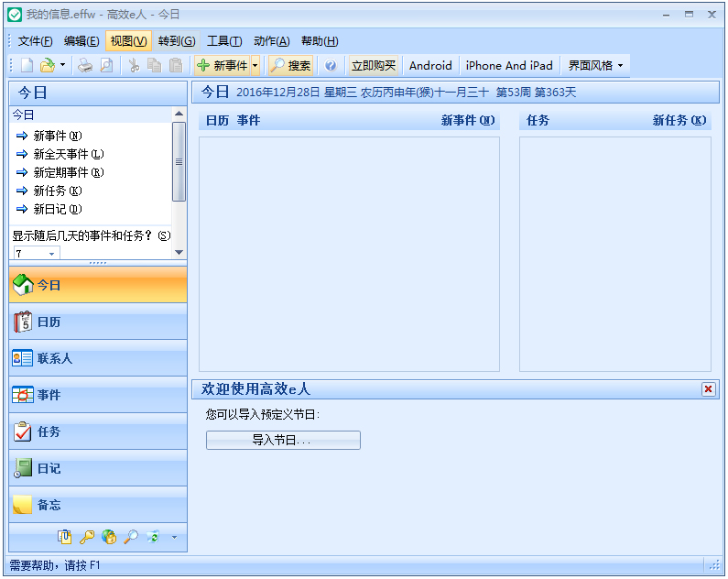728x579 pixels.
Task: Click 新任务 (K) link in the tasks header
Action: coord(679,121)
